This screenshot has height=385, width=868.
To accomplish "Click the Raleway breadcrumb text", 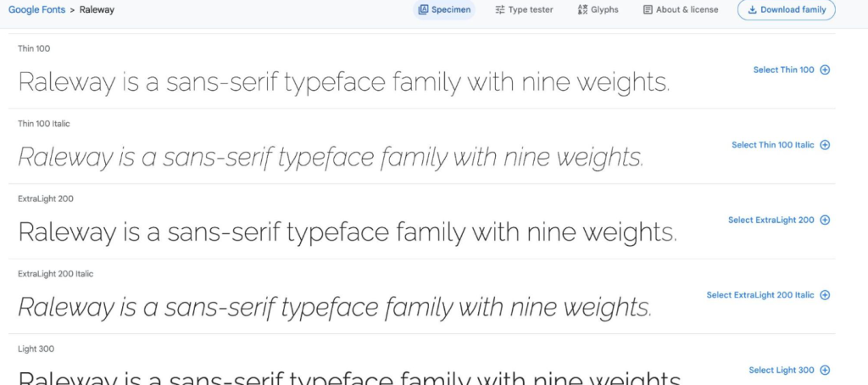I will point(97,9).
